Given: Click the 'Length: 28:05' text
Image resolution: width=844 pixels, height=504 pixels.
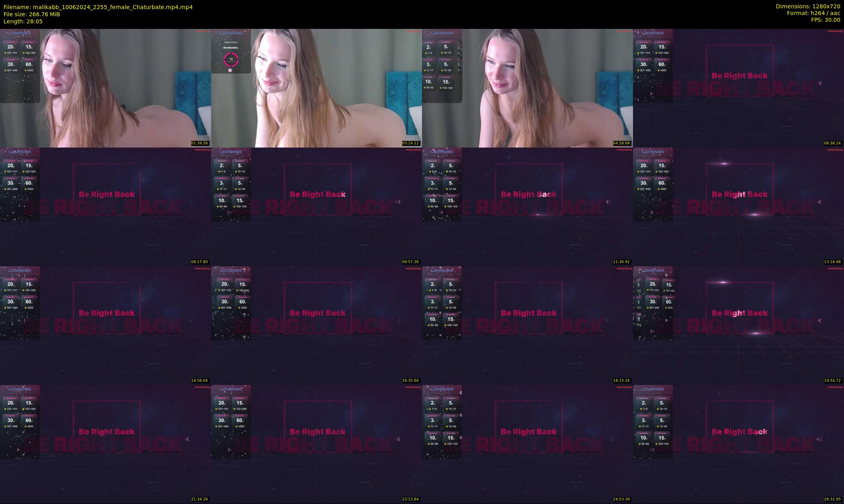Looking at the screenshot, I should [x=23, y=21].
